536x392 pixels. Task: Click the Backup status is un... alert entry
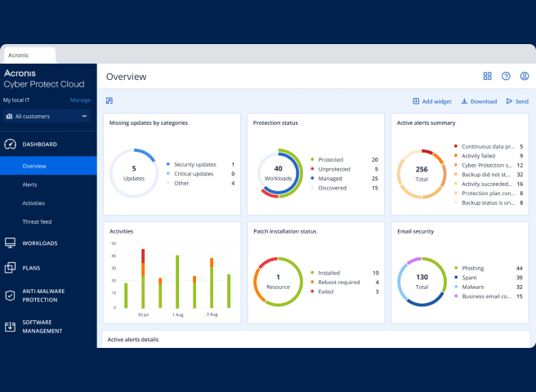489,203
